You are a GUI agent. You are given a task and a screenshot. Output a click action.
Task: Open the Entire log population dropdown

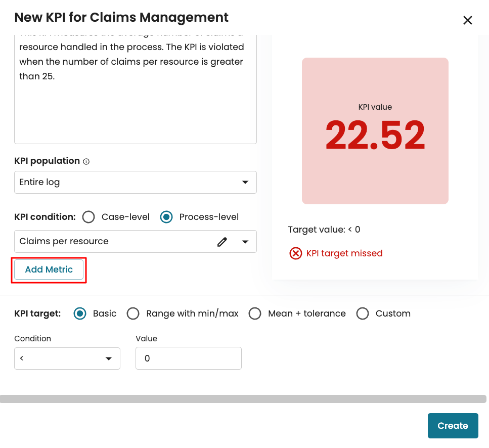(135, 183)
